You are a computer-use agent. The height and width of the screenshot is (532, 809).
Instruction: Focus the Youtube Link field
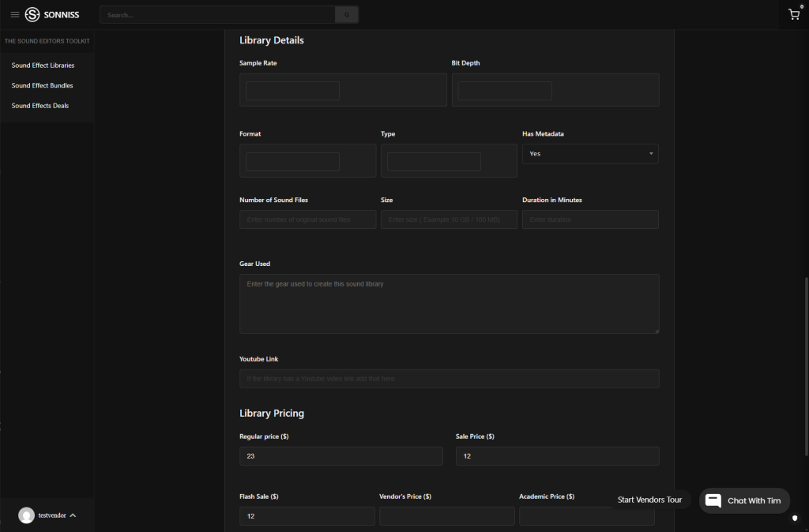pos(449,378)
